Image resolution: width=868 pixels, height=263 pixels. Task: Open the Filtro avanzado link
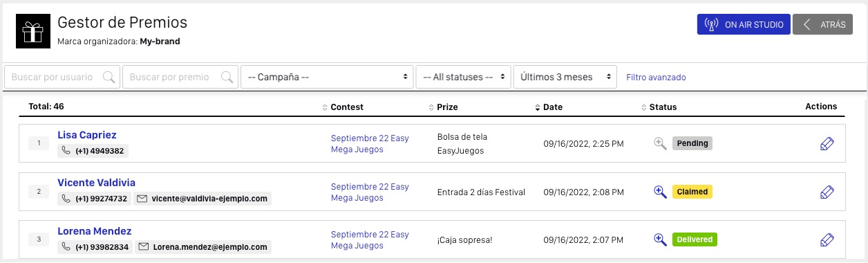click(x=656, y=78)
